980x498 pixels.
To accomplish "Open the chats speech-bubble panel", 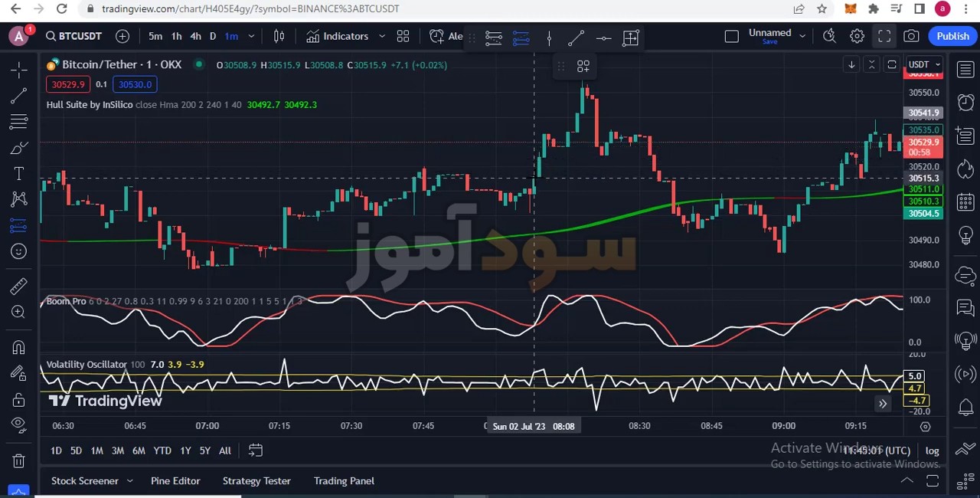I will coord(965,308).
